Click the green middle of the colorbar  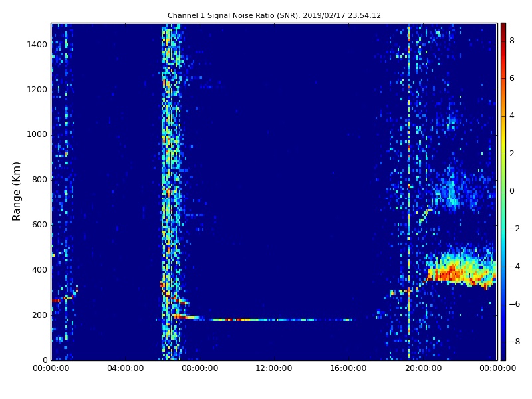click(503, 192)
